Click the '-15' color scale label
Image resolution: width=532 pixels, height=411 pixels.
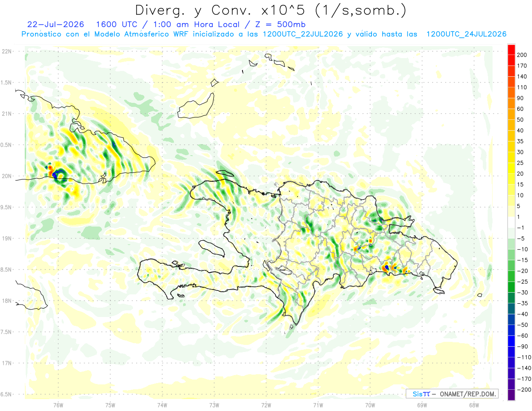(x=524, y=260)
